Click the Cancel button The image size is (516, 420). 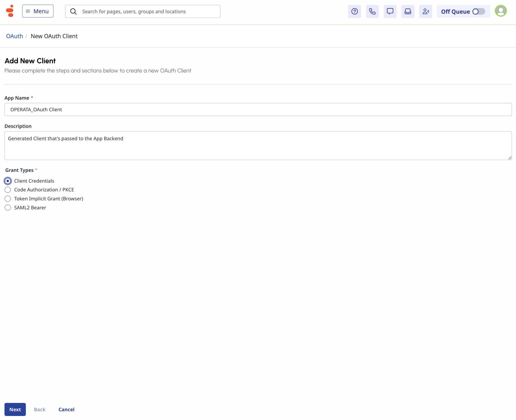[66, 409]
